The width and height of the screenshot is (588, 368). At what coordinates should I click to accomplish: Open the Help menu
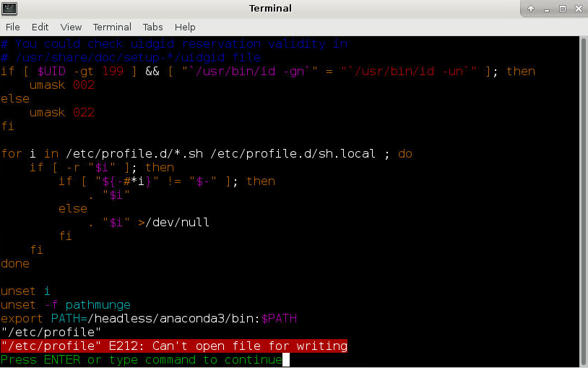tap(185, 27)
